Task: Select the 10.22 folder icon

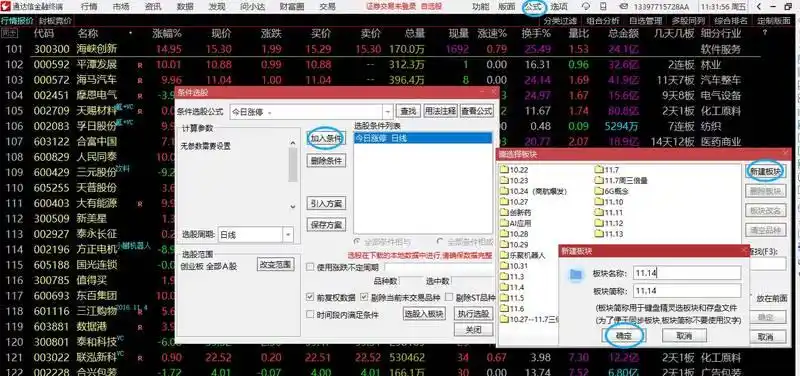Action: click(x=505, y=170)
